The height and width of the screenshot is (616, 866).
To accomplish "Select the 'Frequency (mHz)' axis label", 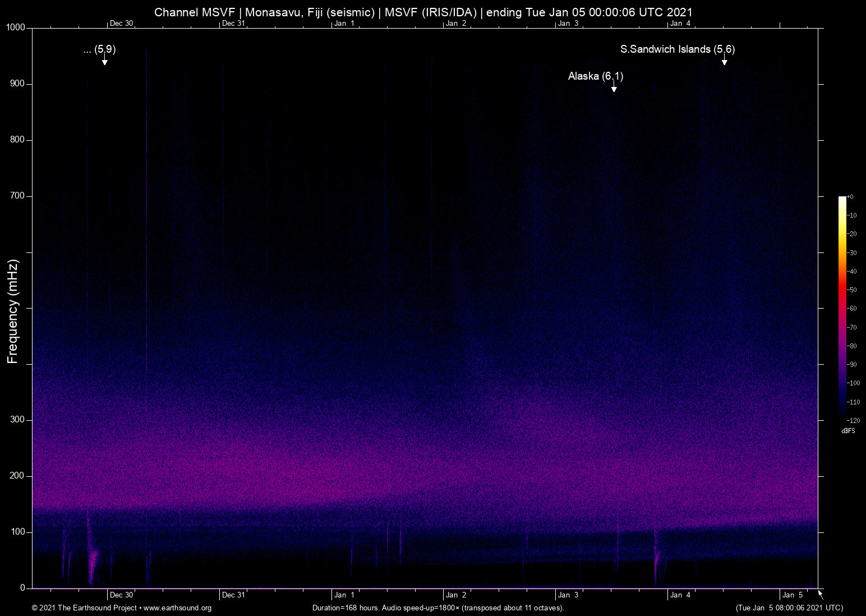I will click(13, 311).
